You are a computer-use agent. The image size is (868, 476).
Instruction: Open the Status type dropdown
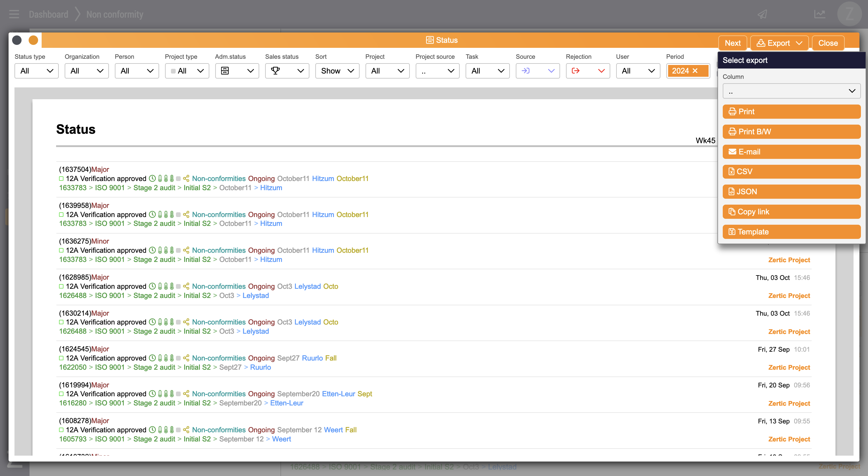[x=36, y=71]
